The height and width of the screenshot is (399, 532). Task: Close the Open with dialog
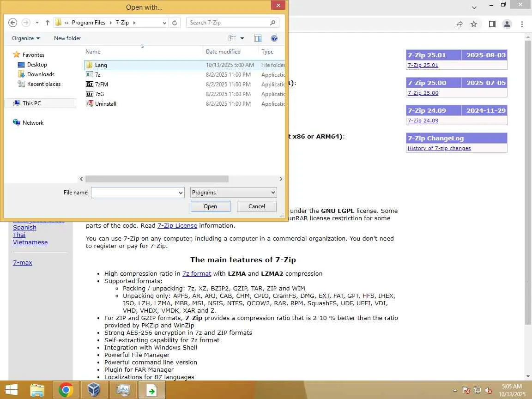pos(278,5)
